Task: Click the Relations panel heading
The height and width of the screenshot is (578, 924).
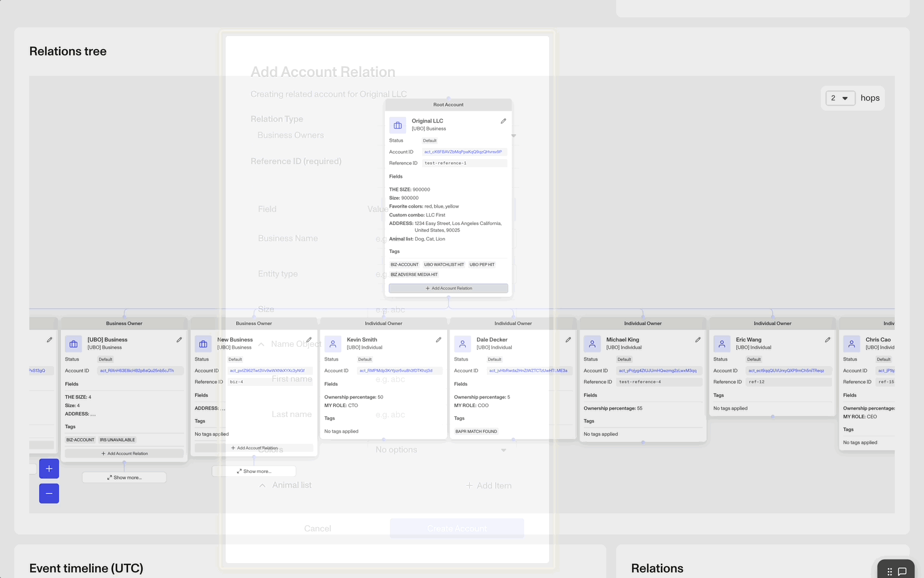Action: (657, 569)
